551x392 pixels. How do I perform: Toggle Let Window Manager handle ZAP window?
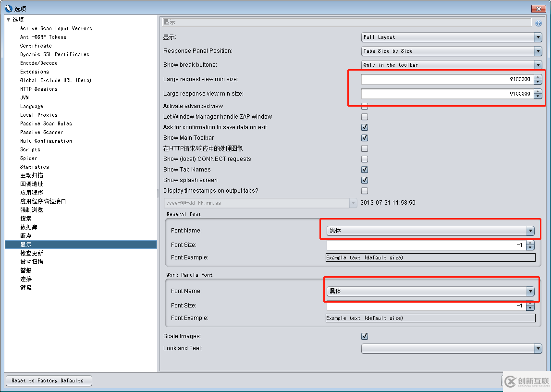[365, 117]
